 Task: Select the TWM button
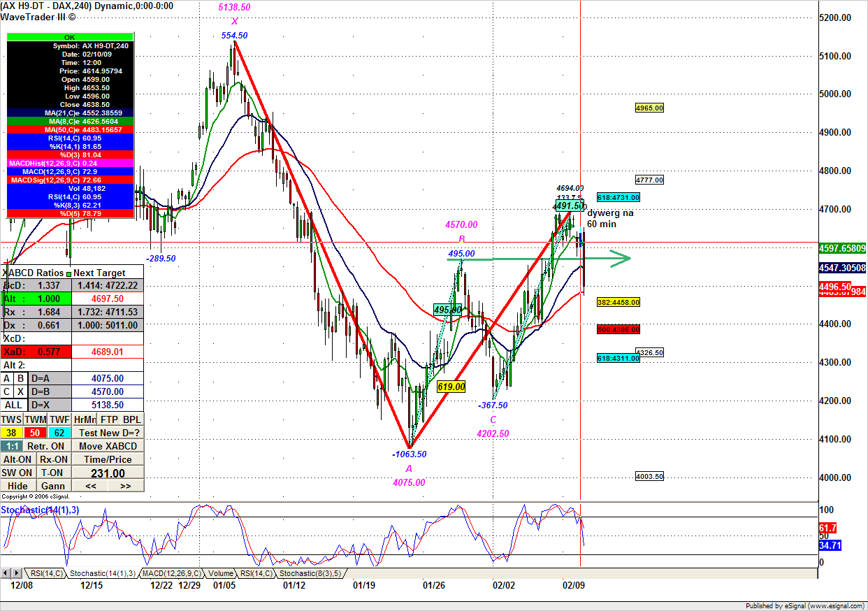click(36, 419)
